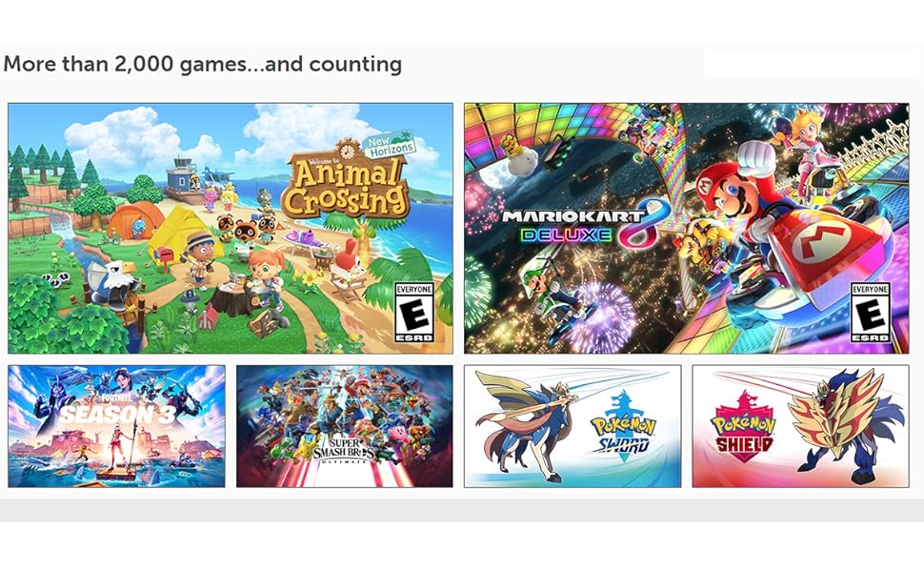Click the ESRB Everyone badge on Mario Kart
This screenshot has width=924, height=572.
(x=871, y=313)
